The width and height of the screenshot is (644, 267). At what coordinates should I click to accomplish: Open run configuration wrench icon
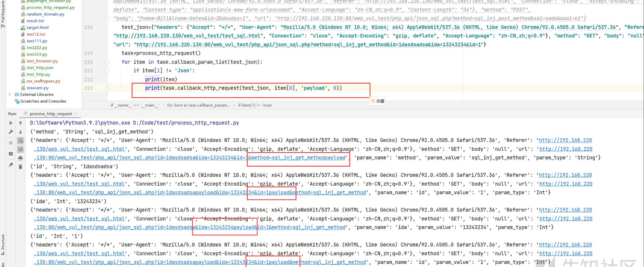click(x=11, y=132)
